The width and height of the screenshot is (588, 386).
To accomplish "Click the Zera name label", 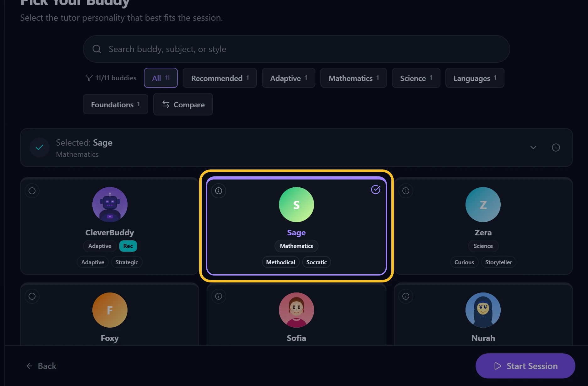I will coord(483,233).
